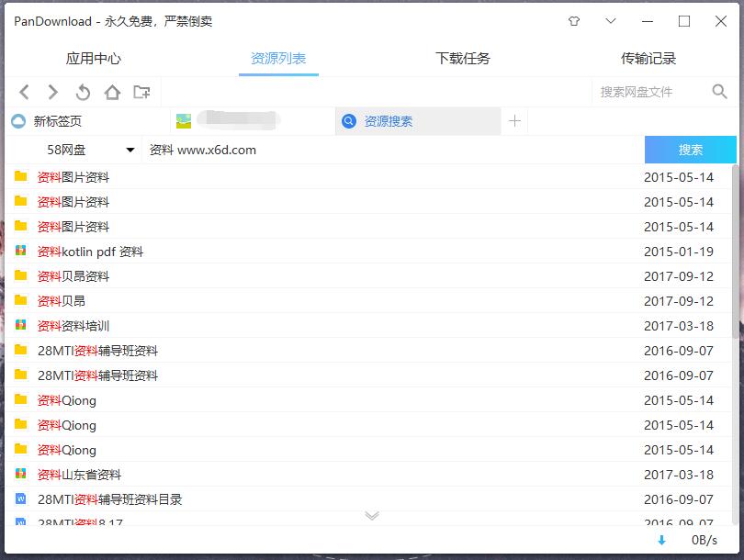Go to home folder icon

112,92
